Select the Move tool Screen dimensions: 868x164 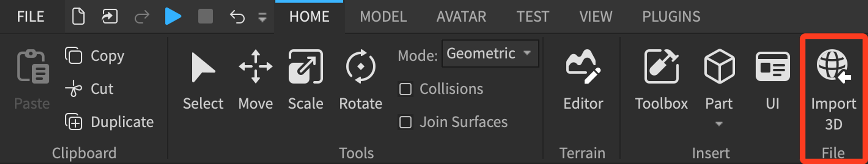(256, 80)
